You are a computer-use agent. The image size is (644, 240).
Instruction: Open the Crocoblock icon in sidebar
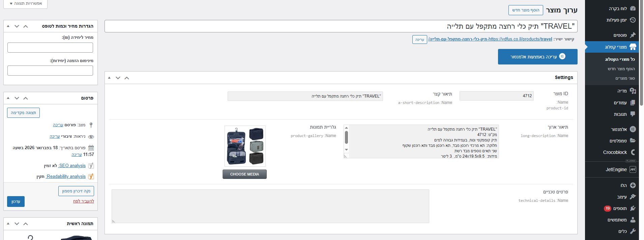[x=633, y=152]
